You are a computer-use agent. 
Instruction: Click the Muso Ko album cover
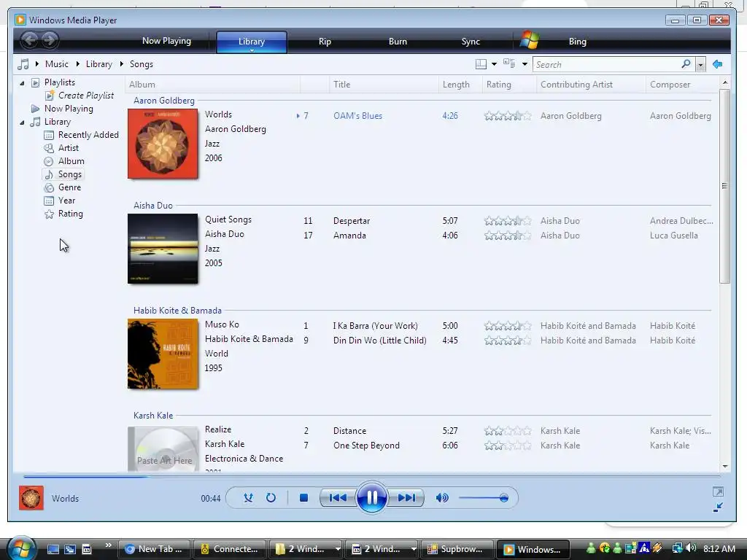click(x=163, y=354)
